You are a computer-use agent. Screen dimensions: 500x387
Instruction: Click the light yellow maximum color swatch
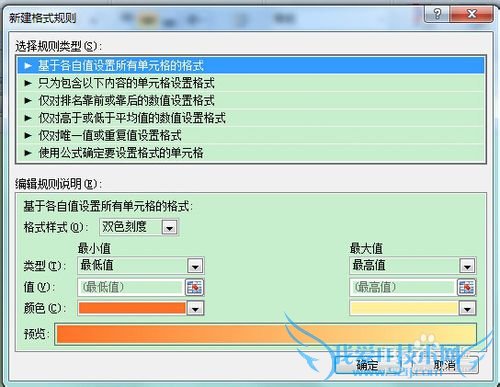click(x=404, y=308)
